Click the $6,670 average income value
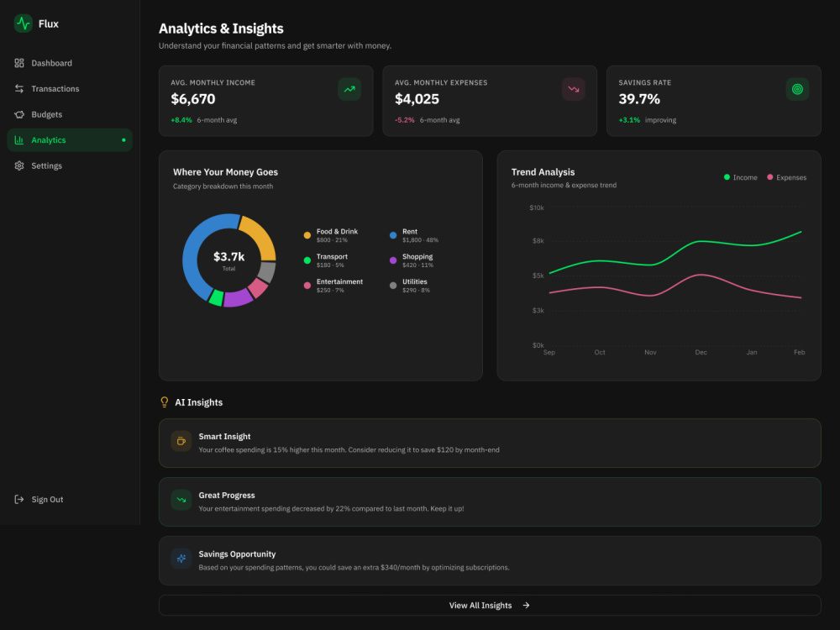The image size is (840, 630). 193,99
